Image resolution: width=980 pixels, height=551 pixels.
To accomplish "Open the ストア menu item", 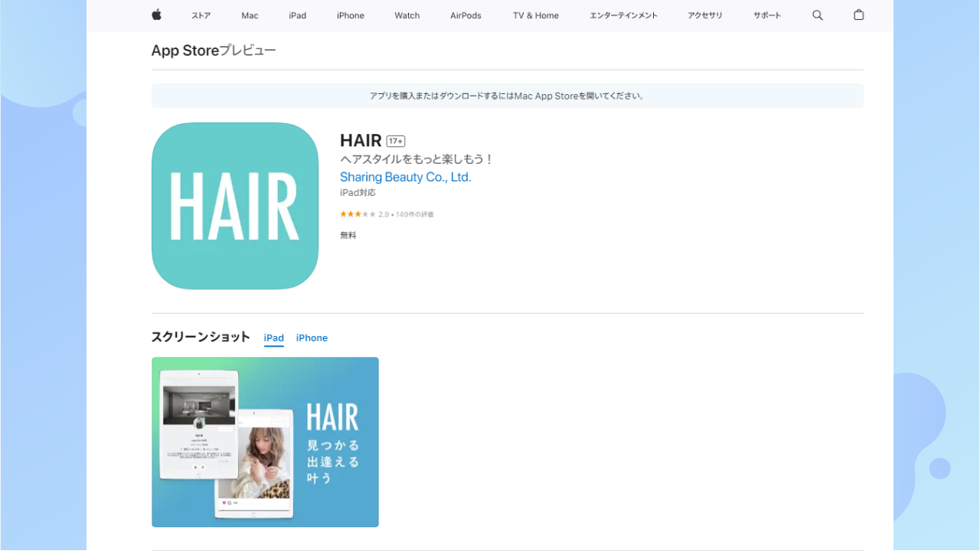I will tap(201, 15).
